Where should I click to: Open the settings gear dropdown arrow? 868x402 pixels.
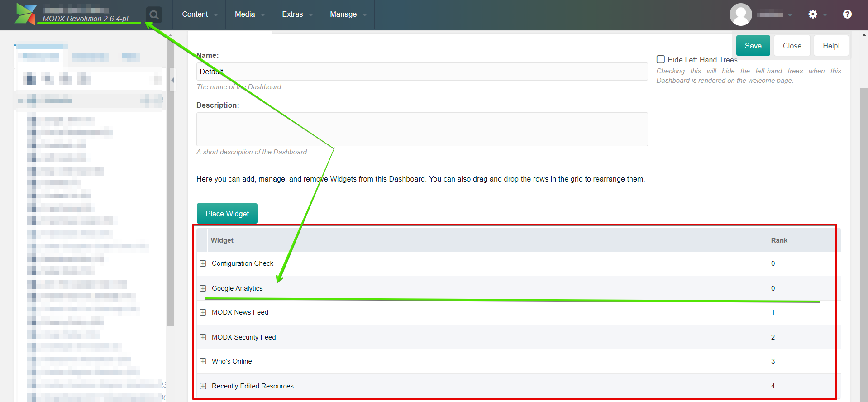pyautogui.click(x=825, y=15)
